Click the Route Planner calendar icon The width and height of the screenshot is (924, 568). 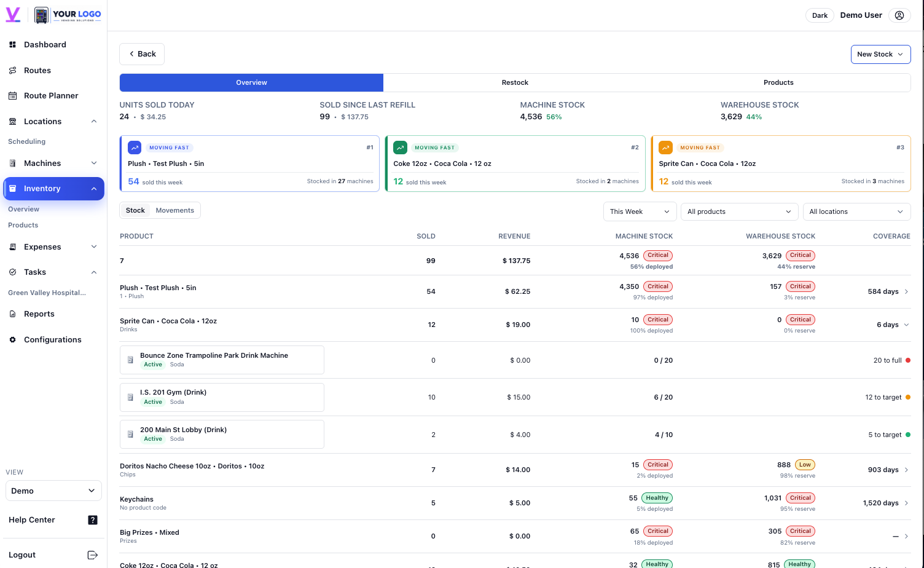(12, 96)
